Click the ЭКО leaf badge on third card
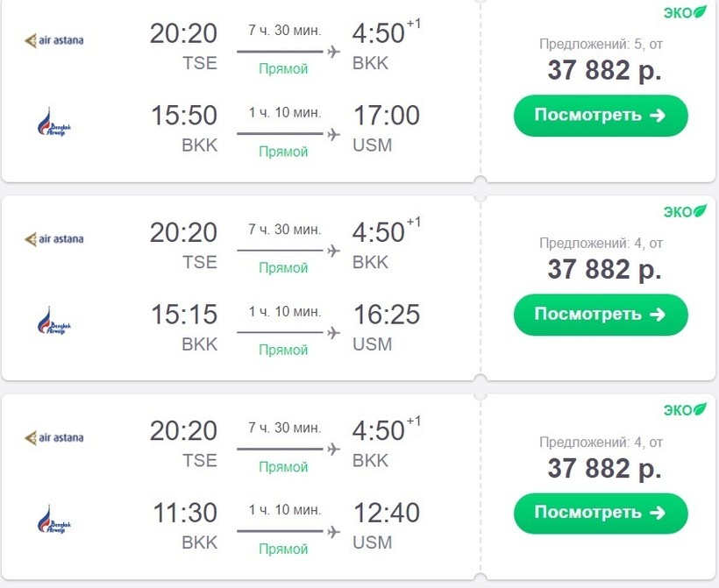 click(x=684, y=409)
